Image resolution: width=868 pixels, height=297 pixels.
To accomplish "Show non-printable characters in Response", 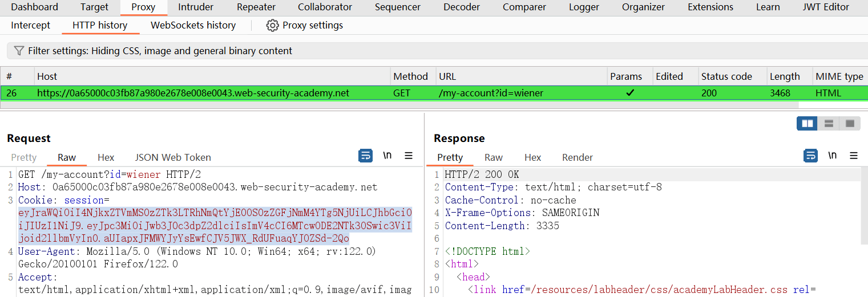I will (x=832, y=156).
